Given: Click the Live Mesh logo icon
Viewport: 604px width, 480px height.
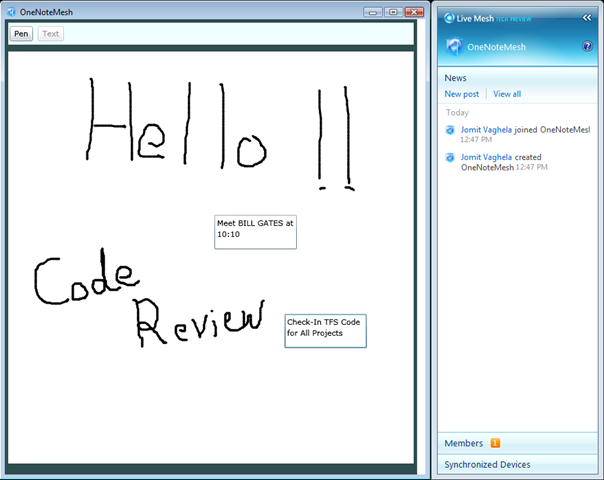Looking at the screenshot, I should pos(449,18).
